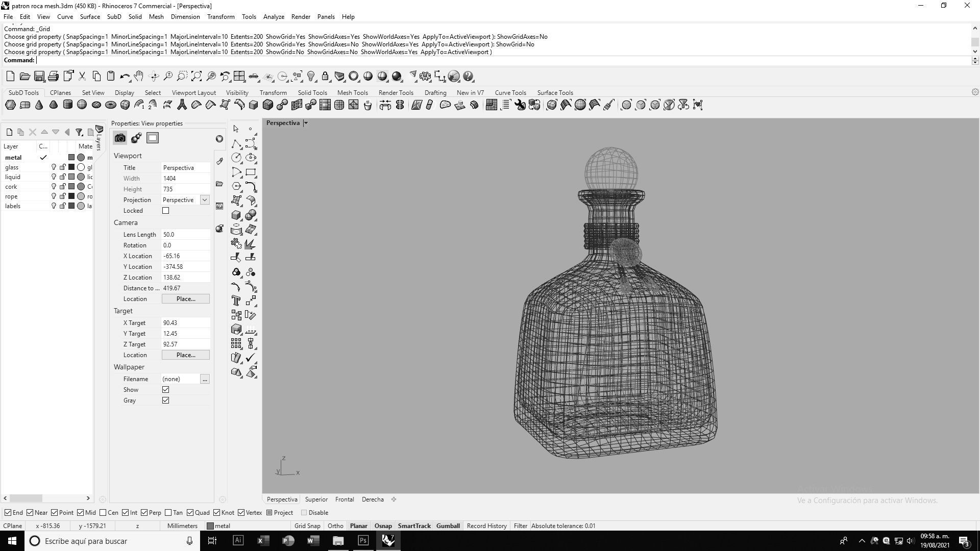
Task: Toggle the Disable osnap checkbox
Action: coord(304,513)
